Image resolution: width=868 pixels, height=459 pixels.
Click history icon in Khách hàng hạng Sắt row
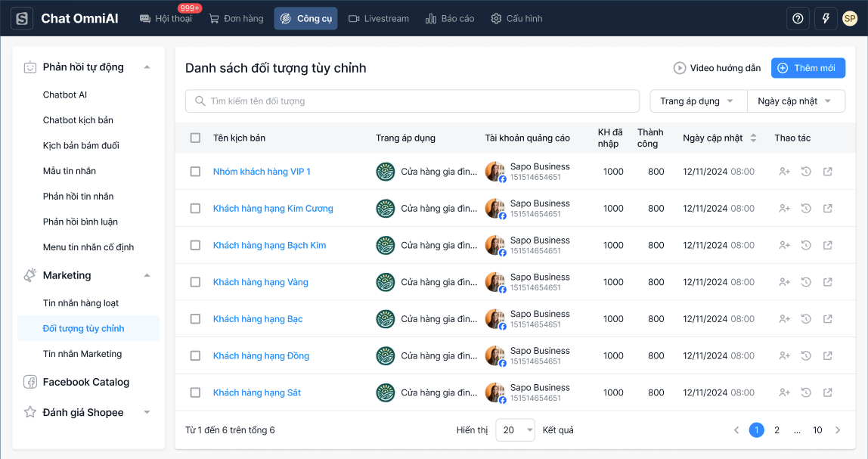point(806,392)
